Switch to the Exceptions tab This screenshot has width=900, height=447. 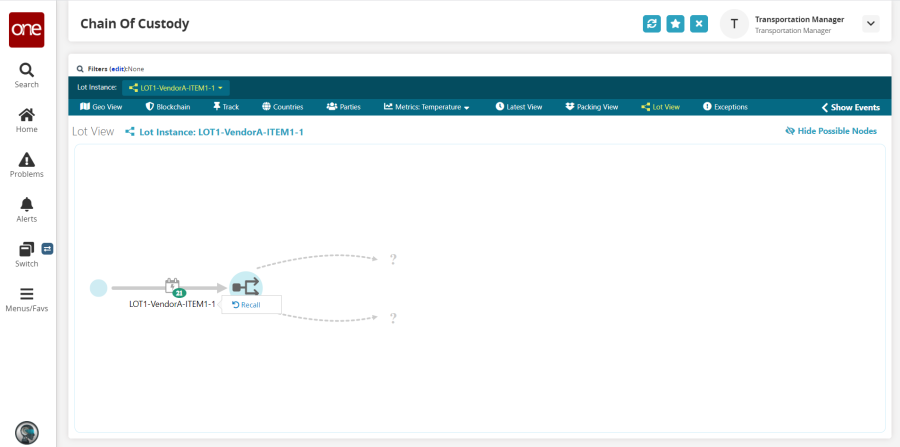725,107
